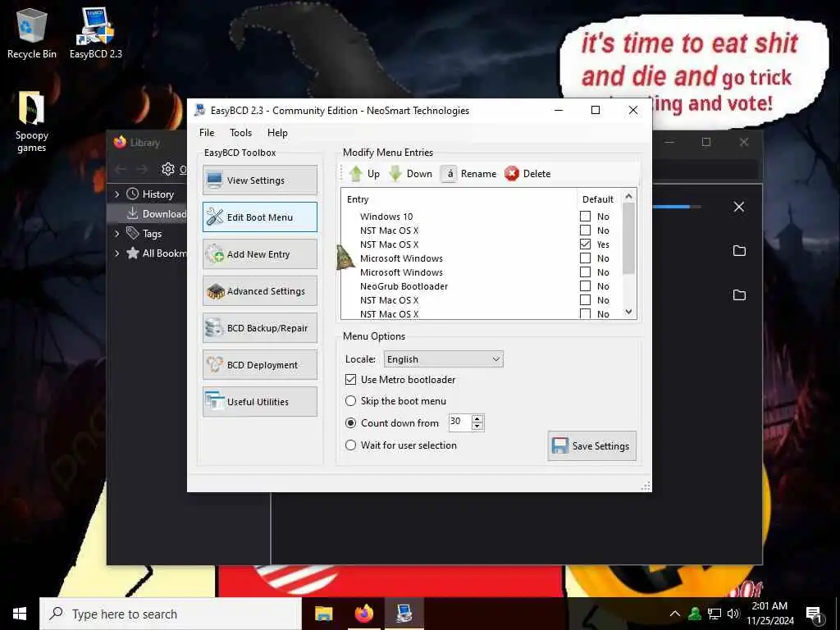Open the Locale dropdown
840x630 pixels.
pyautogui.click(x=444, y=359)
